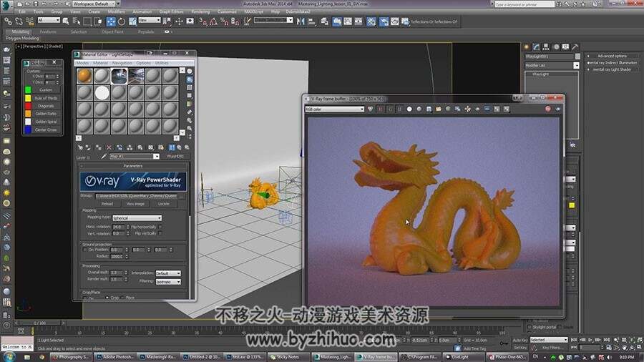Open the Hierarchy command panel tab

pyautogui.click(x=546, y=47)
